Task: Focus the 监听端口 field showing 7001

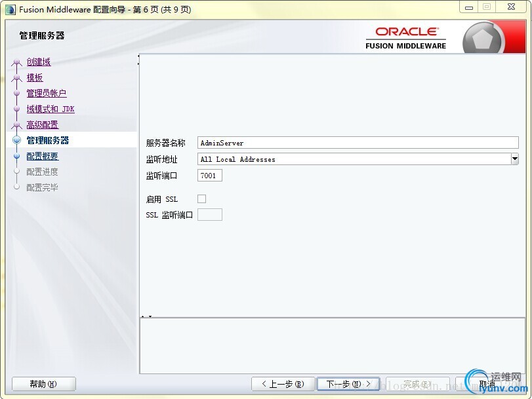Action: coord(210,176)
